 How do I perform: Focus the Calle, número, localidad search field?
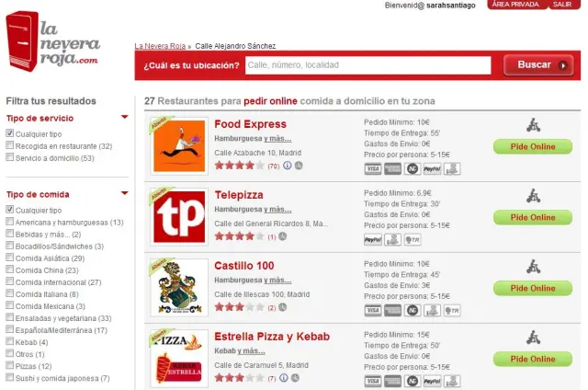367,65
